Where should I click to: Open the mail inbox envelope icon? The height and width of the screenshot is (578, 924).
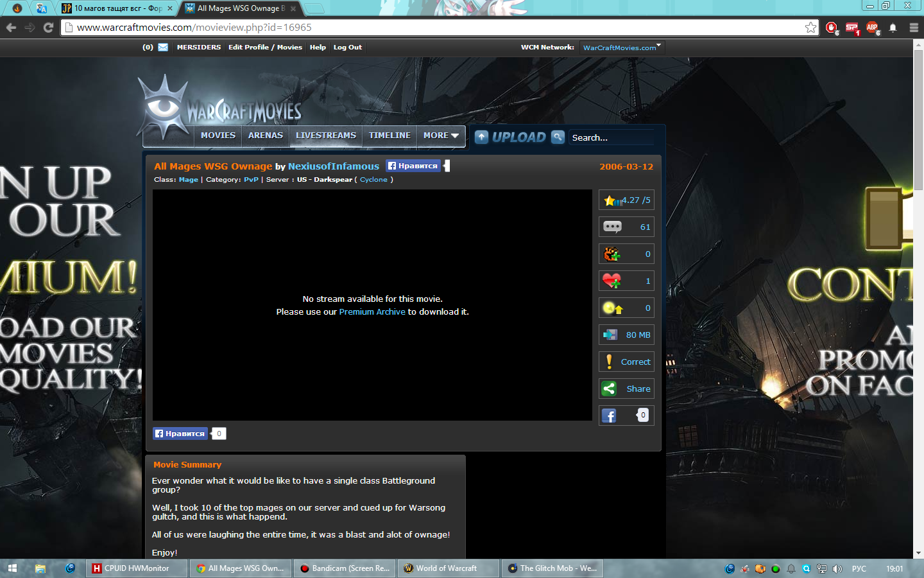click(x=163, y=47)
